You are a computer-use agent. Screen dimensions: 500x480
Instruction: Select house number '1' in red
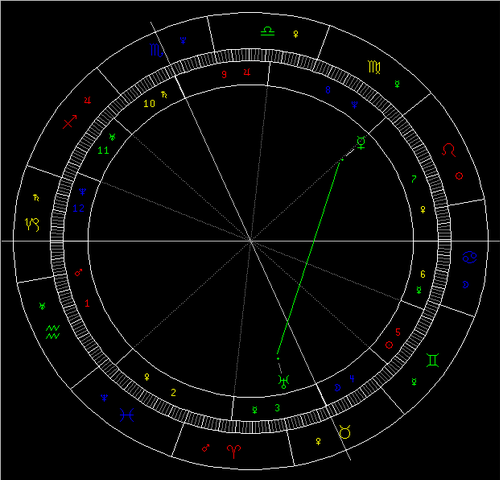tap(87, 303)
